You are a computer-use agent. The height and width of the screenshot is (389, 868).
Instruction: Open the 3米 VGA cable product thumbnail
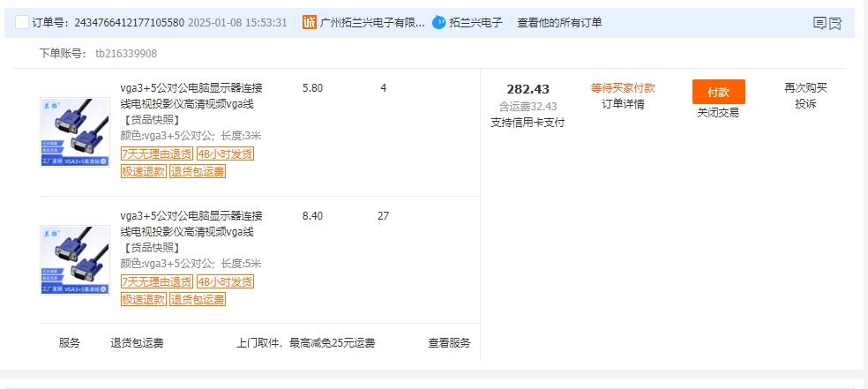[75, 132]
